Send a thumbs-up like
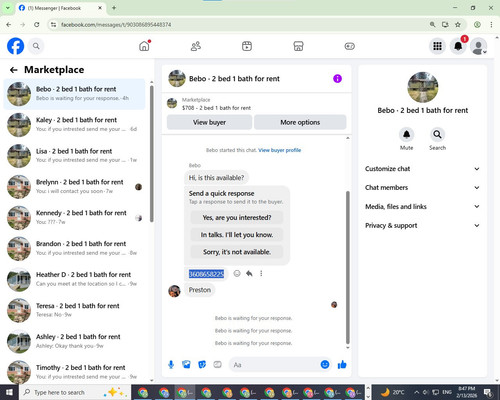The image size is (500, 400). tap(342, 365)
